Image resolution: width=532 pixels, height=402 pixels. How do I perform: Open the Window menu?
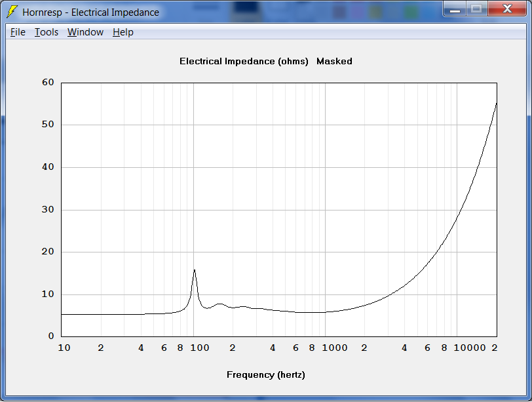click(x=85, y=32)
